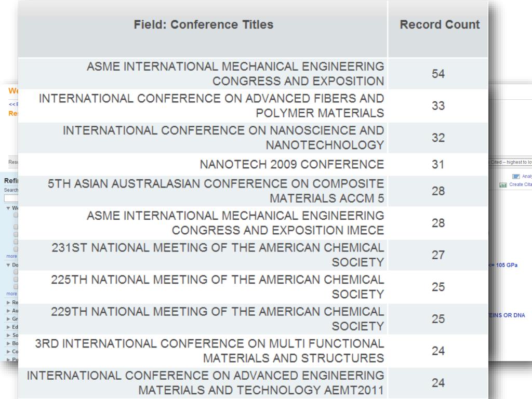The image size is (532, 399).
Task: Click the Create Citation Report chart icon
Action: point(503,185)
